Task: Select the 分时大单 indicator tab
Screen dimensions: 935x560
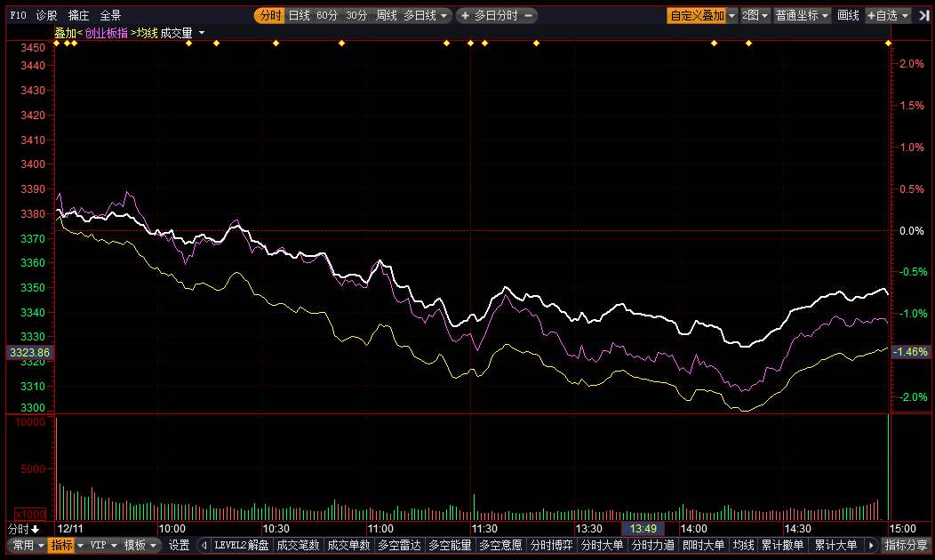Action: click(603, 545)
